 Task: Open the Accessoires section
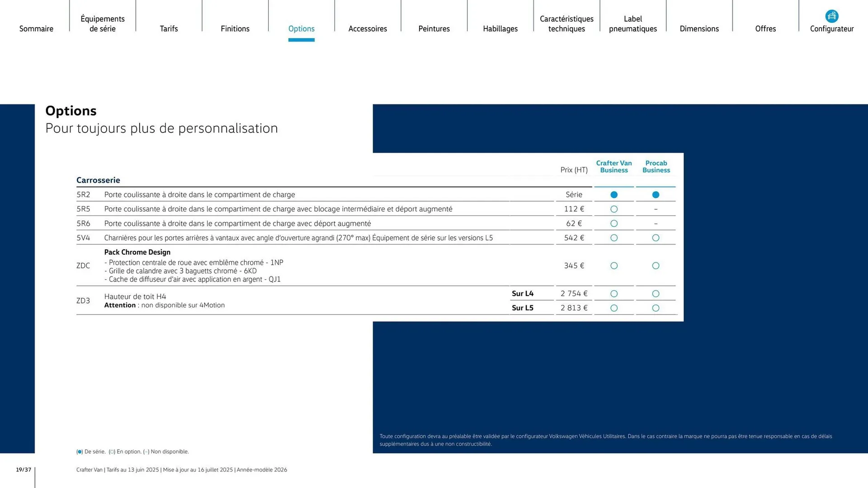pyautogui.click(x=368, y=28)
